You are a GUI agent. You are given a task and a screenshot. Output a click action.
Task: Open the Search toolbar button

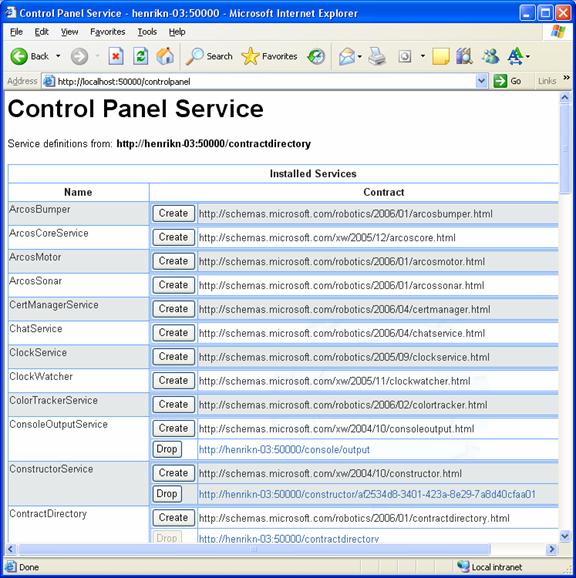click(209, 56)
